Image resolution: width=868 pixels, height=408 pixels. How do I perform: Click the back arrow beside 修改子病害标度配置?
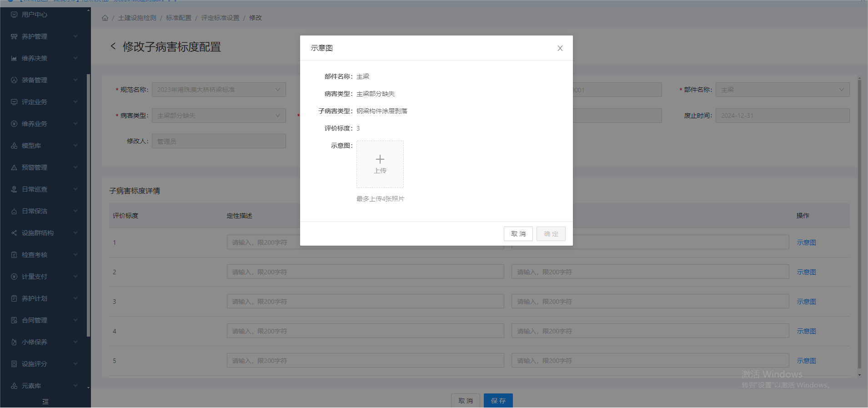[113, 46]
